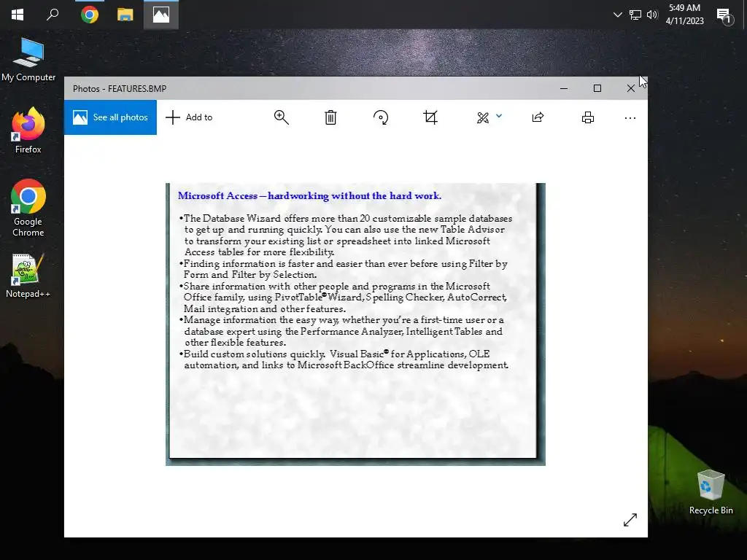Open the Windows Start menu

coord(18,15)
